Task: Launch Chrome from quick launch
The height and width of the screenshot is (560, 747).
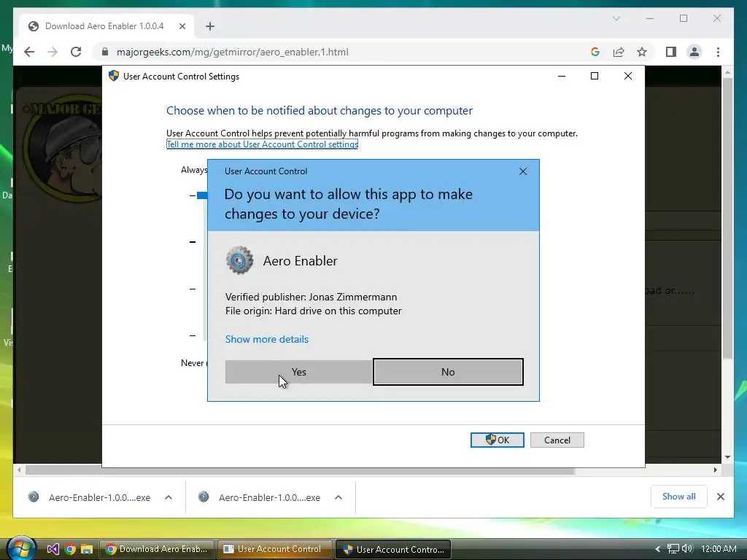Action: point(70,549)
